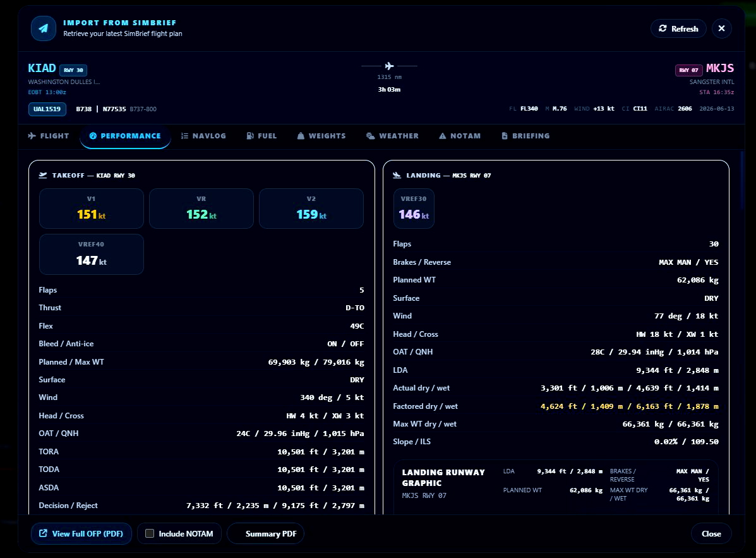Click the document icon on Briefing tab
This screenshot has height=558, width=756.
[505, 136]
